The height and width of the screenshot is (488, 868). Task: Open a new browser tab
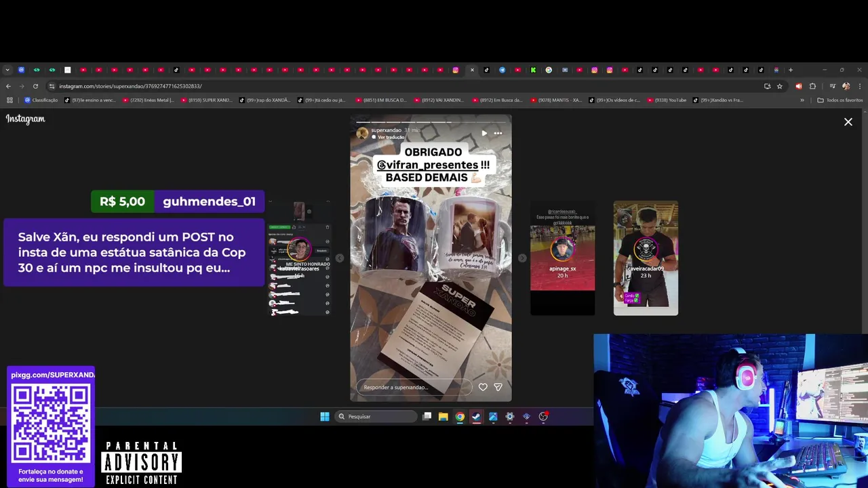791,70
